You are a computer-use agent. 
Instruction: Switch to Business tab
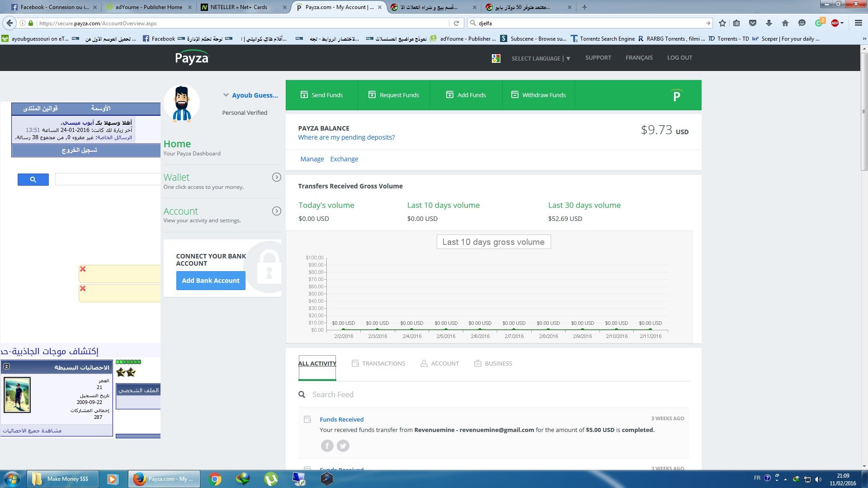(x=493, y=363)
